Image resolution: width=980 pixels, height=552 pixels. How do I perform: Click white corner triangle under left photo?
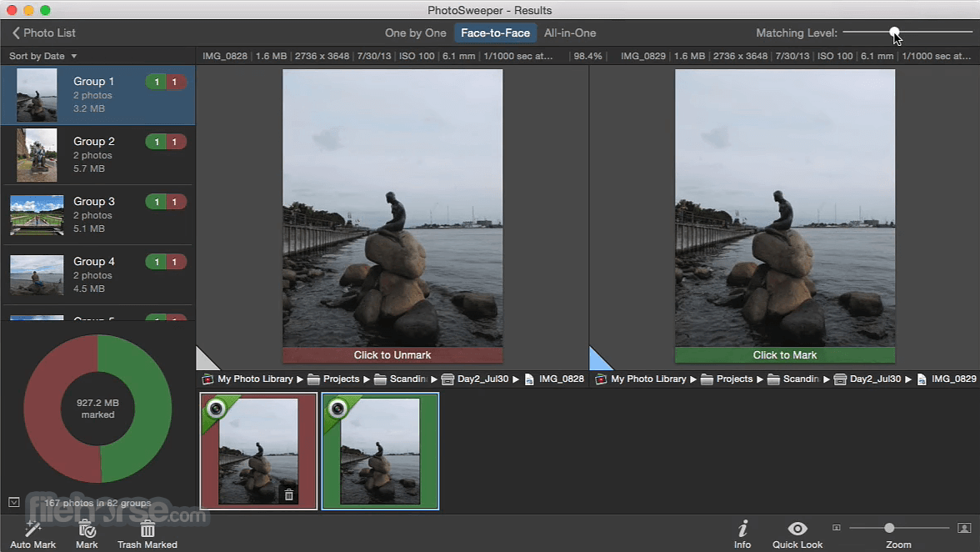[204, 361]
